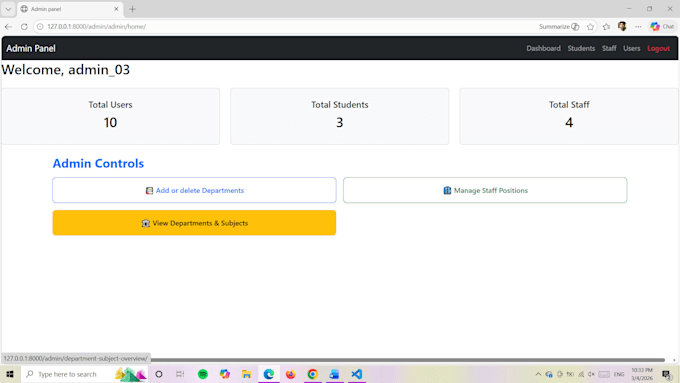Click the Total Users card
The image size is (680, 383).
[x=111, y=116]
